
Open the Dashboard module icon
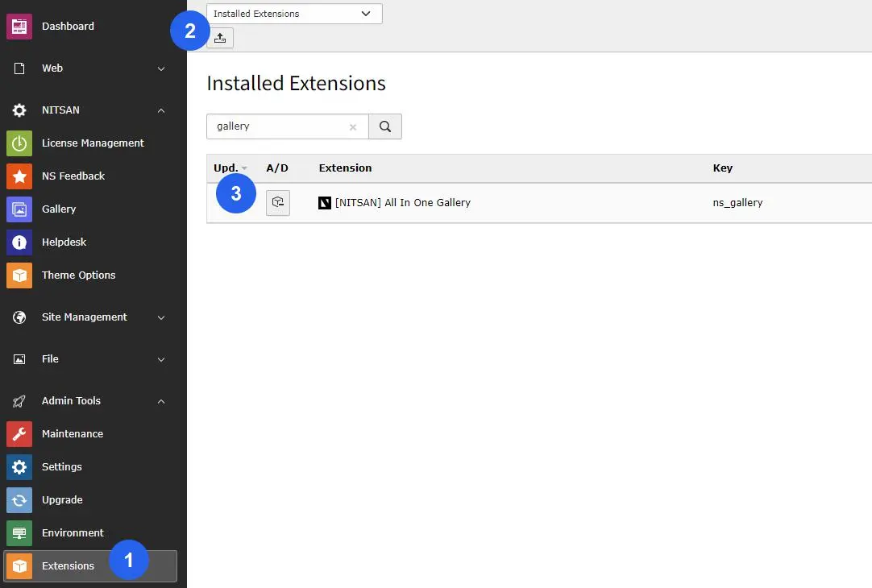pyautogui.click(x=19, y=26)
